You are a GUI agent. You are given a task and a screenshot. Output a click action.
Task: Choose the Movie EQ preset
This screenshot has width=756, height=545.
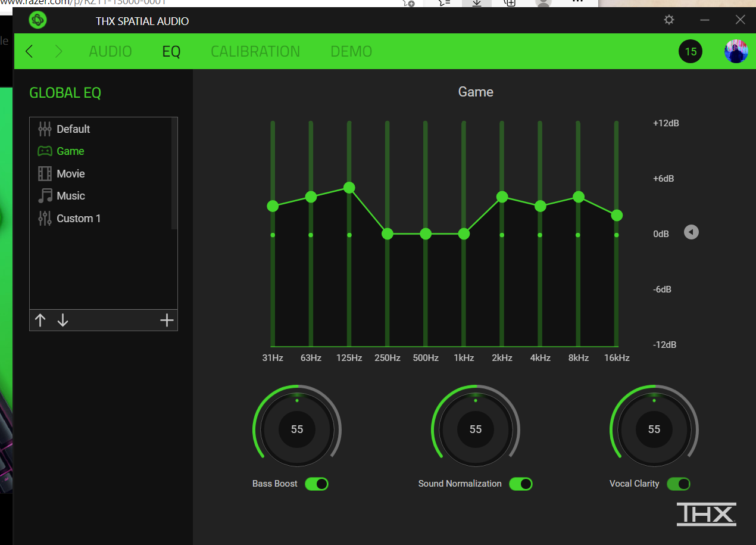pos(101,173)
